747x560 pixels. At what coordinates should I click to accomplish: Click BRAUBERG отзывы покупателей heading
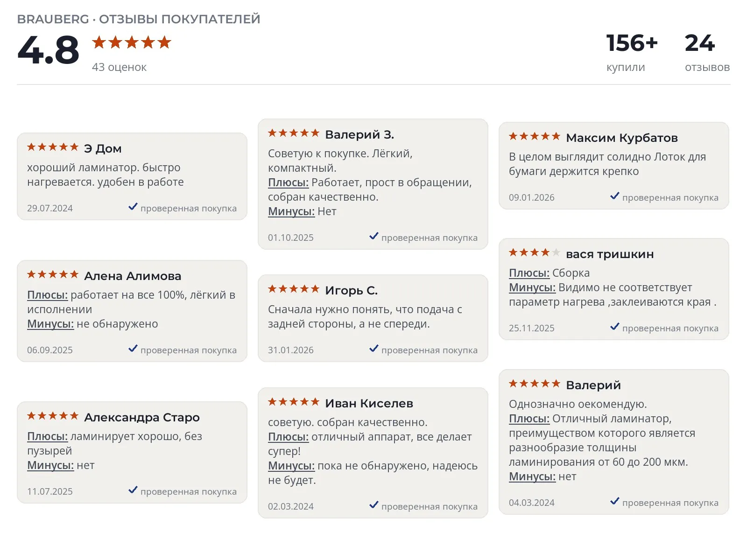139,19
